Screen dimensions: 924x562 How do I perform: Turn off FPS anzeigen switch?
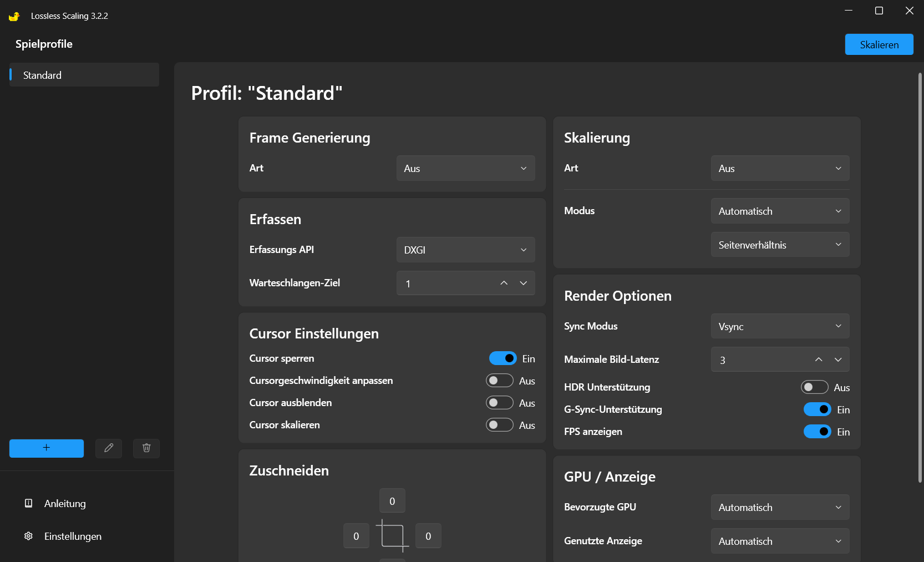pyautogui.click(x=817, y=432)
